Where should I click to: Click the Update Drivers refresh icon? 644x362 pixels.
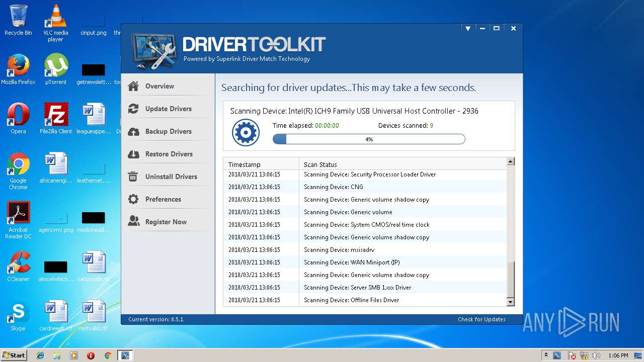133,109
